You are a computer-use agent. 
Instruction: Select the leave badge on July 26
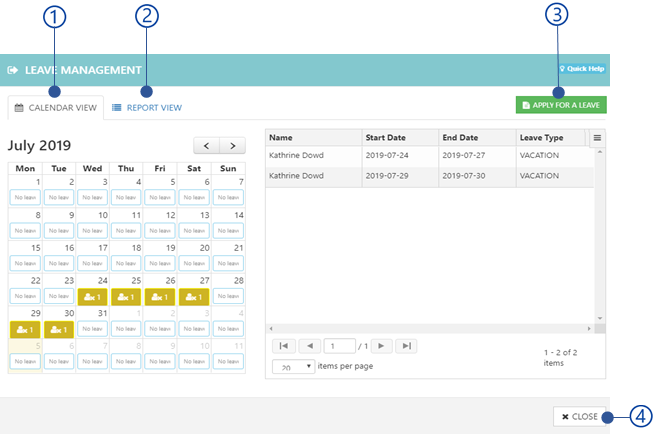tap(160, 297)
